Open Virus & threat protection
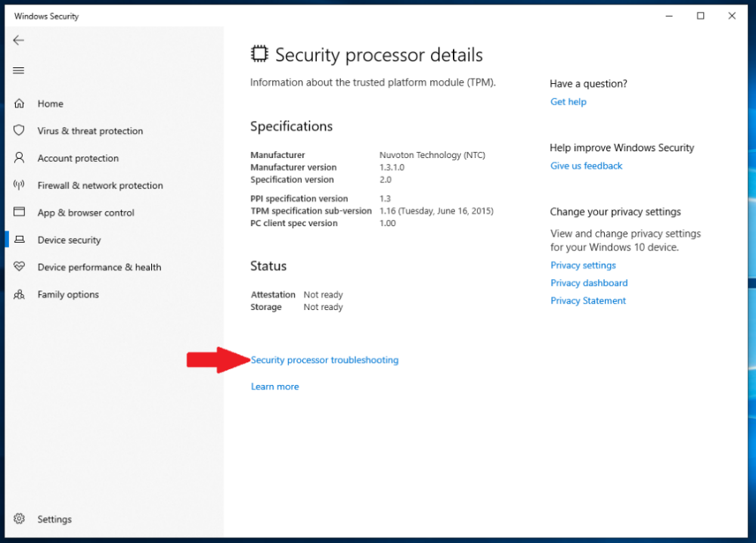Screen dimensions: 756x543 (90, 131)
